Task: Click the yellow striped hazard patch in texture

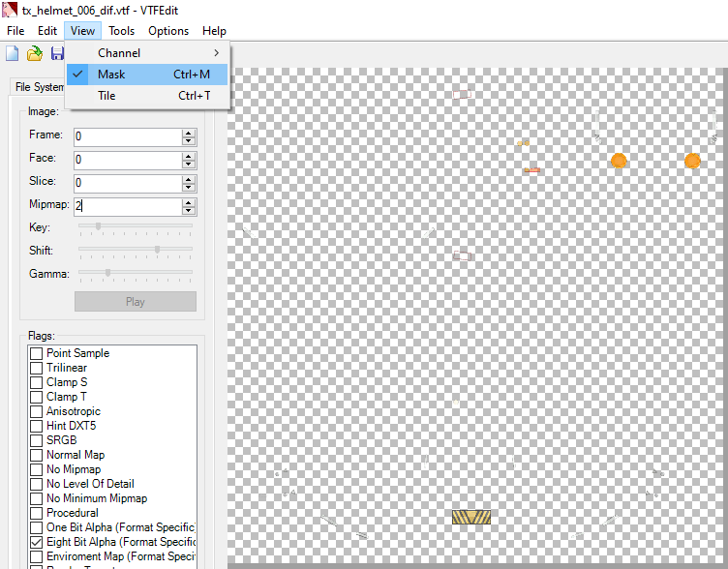Action: (x=471, y=517)
